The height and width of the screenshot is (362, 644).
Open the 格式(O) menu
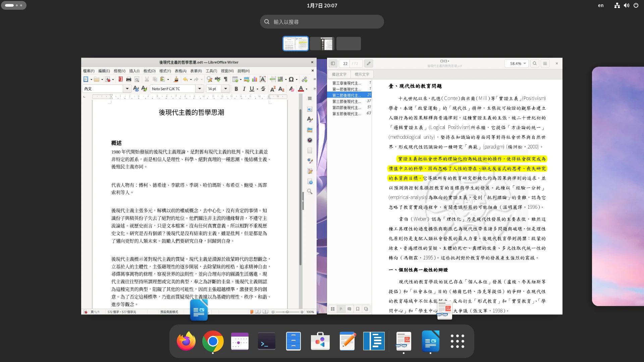[x=149, y=71]
